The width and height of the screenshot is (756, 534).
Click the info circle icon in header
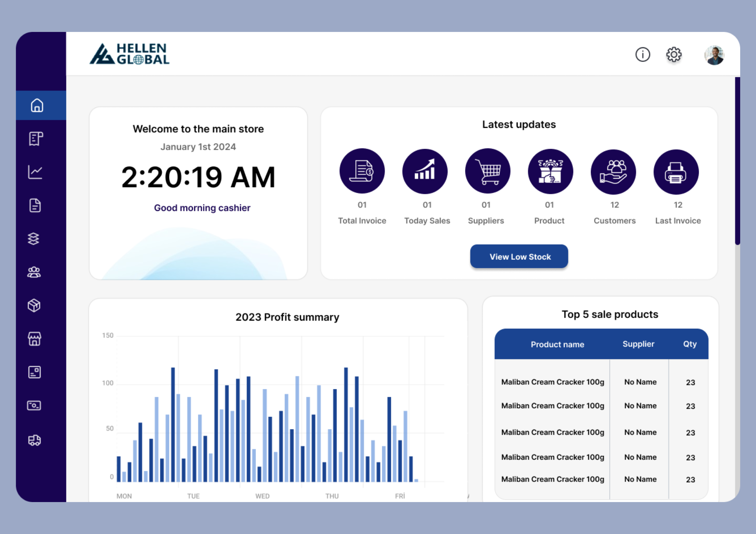click(643, 55)
